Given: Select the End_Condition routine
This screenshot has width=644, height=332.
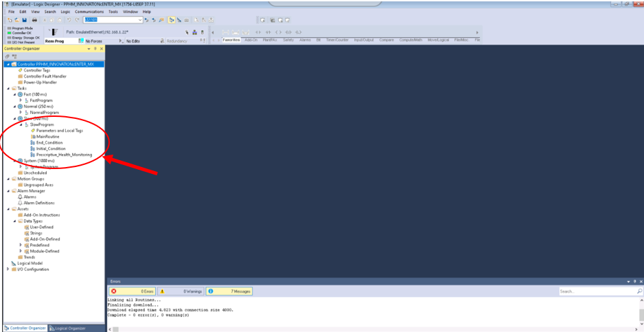Looking at the screenshot, I should pos(49,143).
